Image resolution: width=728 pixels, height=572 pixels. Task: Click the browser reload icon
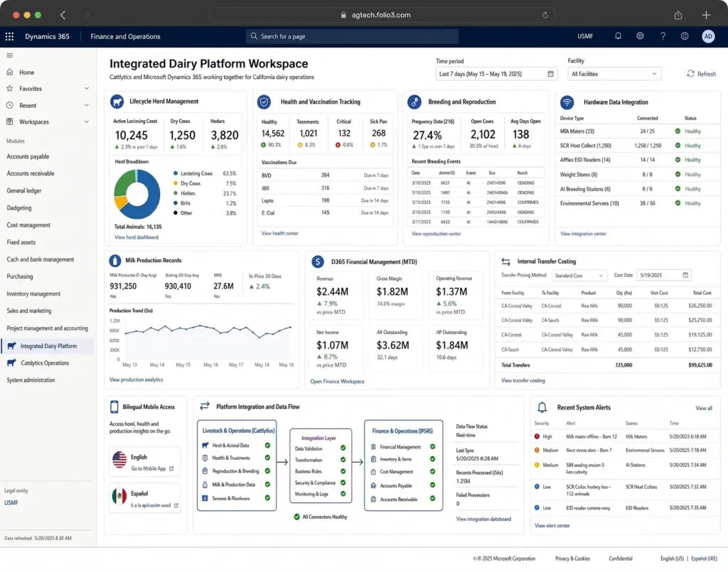pos(545,15)
